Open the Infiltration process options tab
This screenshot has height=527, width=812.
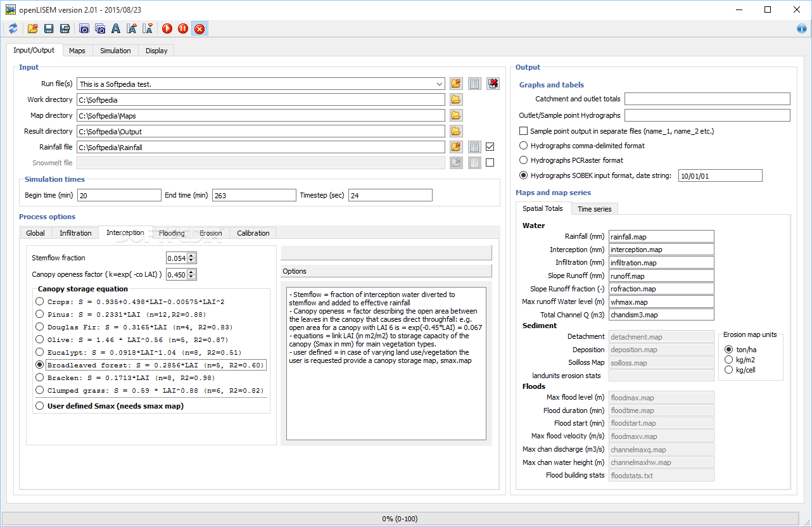point(75,233)
